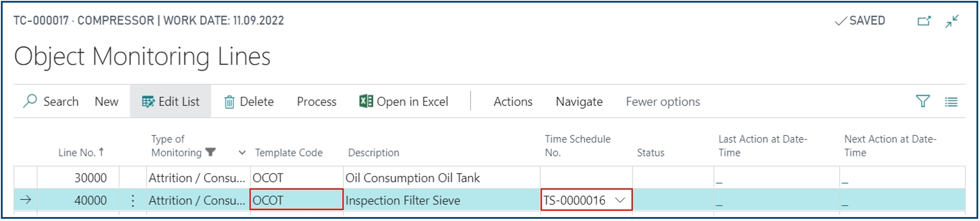980x221 pixels.
Task: Click the Type of Monitoring filter funnel
Action: point(211,152)
